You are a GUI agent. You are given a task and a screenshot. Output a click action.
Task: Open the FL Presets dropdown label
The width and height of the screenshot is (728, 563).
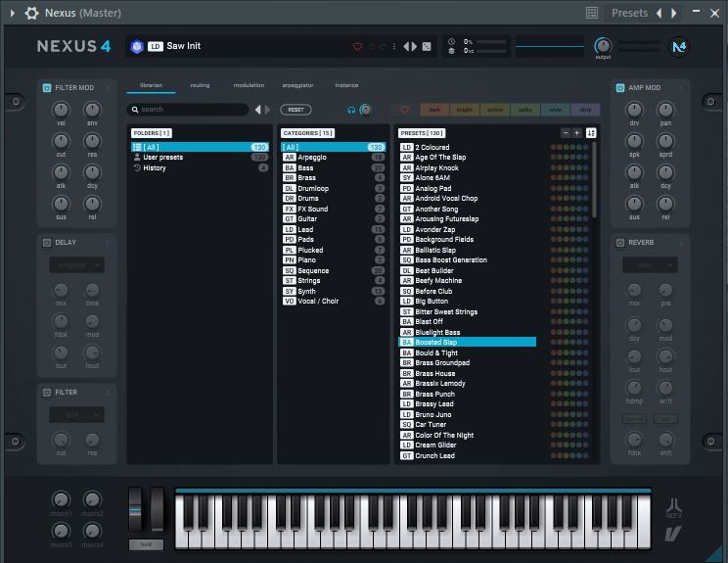(x=629, y=13)
